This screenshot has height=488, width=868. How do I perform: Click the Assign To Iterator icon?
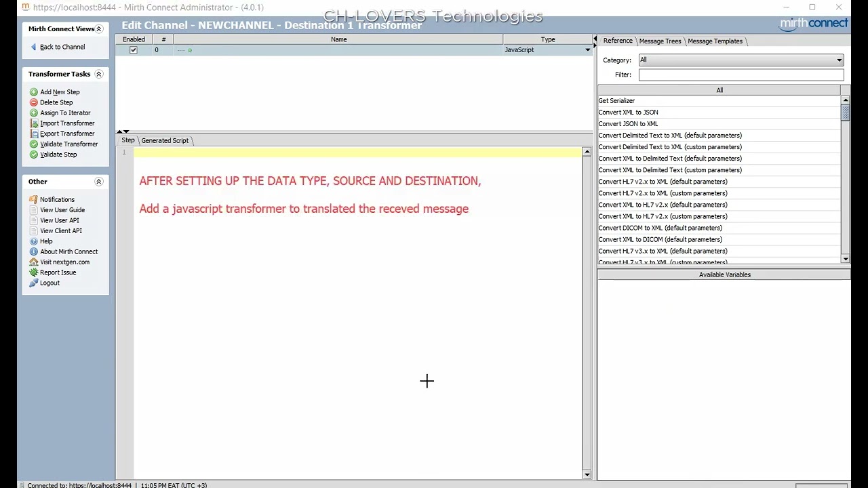[34, 113]
